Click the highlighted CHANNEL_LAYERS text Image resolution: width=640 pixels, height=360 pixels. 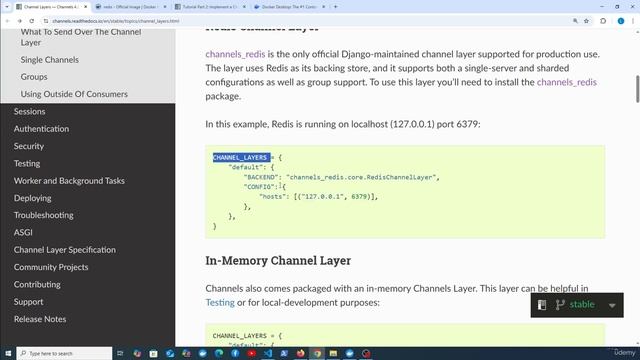(241, 158)
